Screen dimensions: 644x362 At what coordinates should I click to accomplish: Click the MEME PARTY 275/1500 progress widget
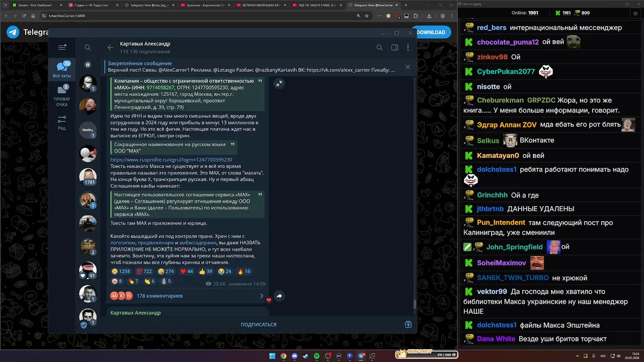point(427,354)
